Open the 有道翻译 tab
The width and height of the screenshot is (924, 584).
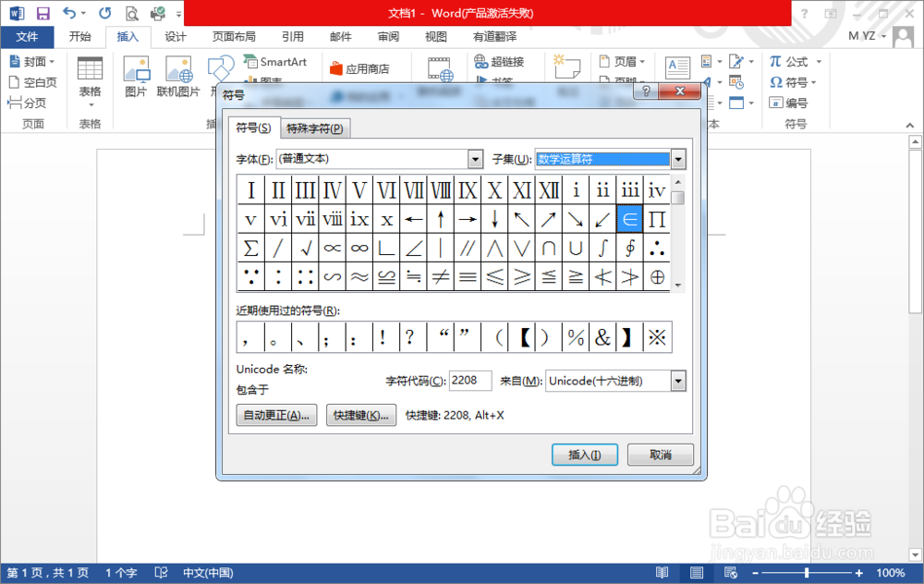[x=494, y=37]
